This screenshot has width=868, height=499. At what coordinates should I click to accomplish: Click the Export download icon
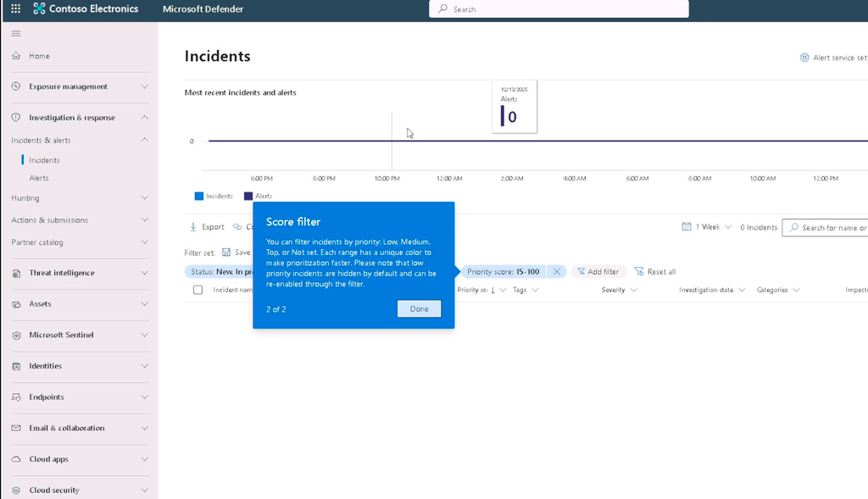[x=193, y=227]
